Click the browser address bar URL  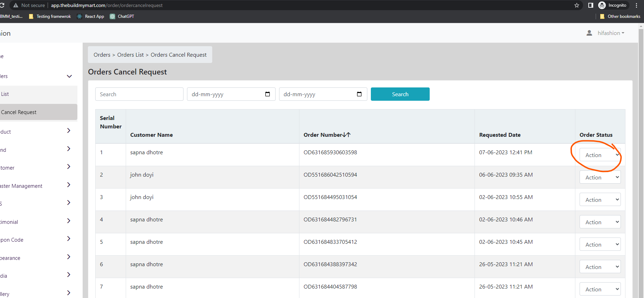click(106, 5)
